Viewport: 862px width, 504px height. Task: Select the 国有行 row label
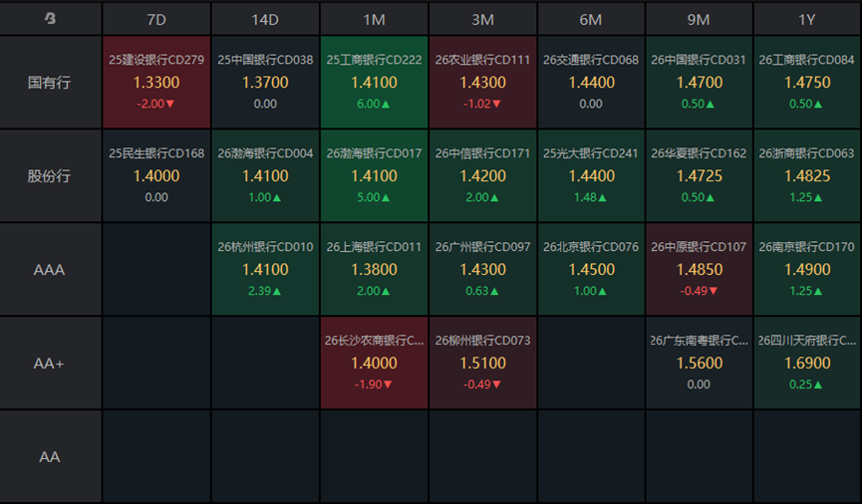pyautogui.click(x=50, y=83)
